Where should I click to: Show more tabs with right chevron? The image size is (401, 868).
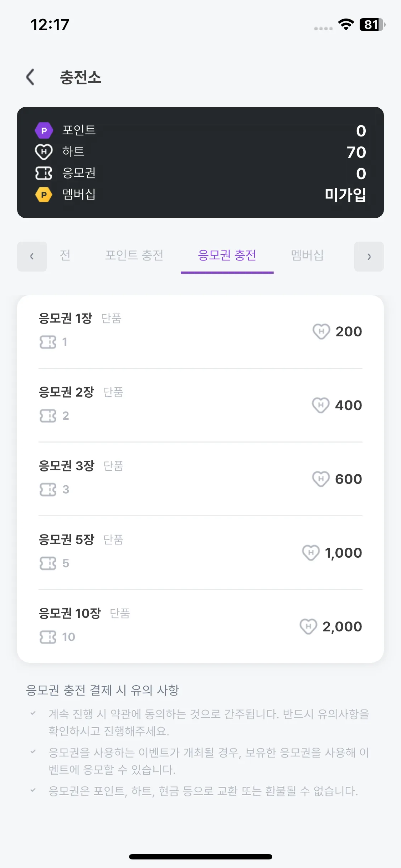pyautogui.click(x=369, y=257)
